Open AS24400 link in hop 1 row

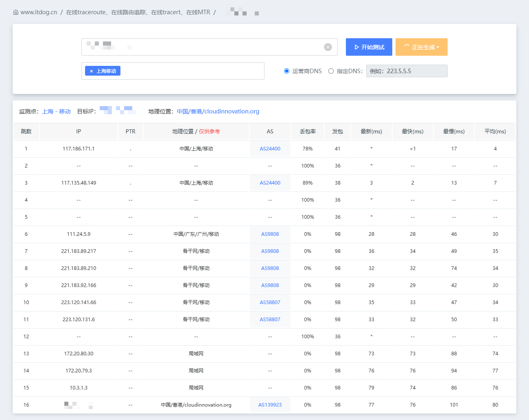[x=270, y=149]
